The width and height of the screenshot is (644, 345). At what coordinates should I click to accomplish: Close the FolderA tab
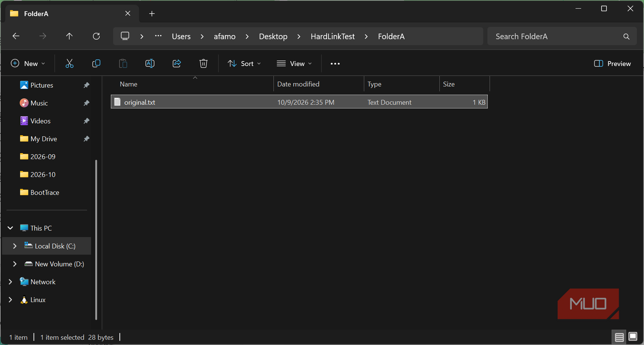tap(128, 14)
